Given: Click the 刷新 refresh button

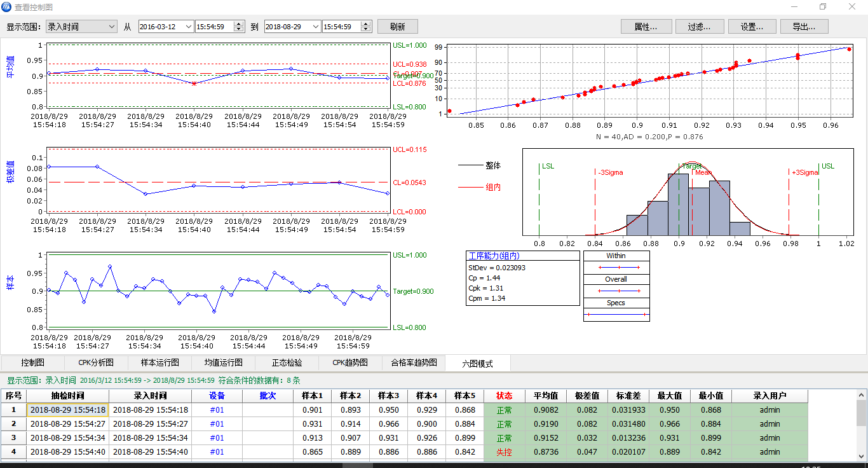Looking at the screenshot, I should click(x=397, y=27).
